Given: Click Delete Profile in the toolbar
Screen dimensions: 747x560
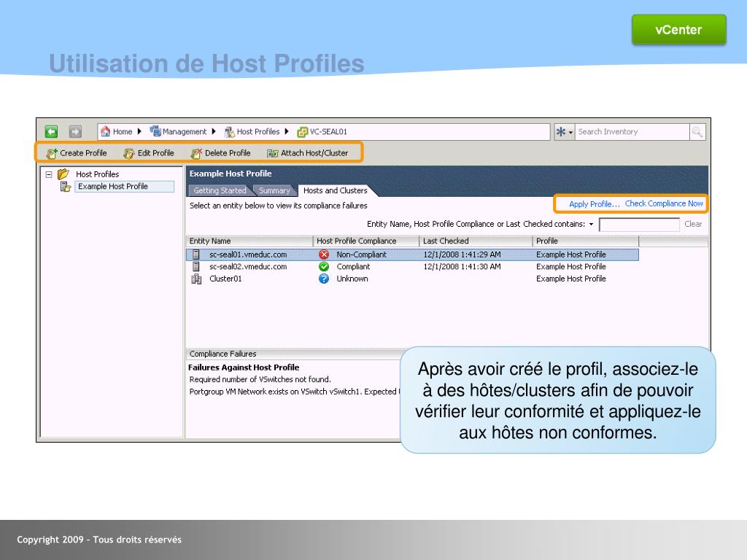Looking at the screenshot, I should point(220,153).
